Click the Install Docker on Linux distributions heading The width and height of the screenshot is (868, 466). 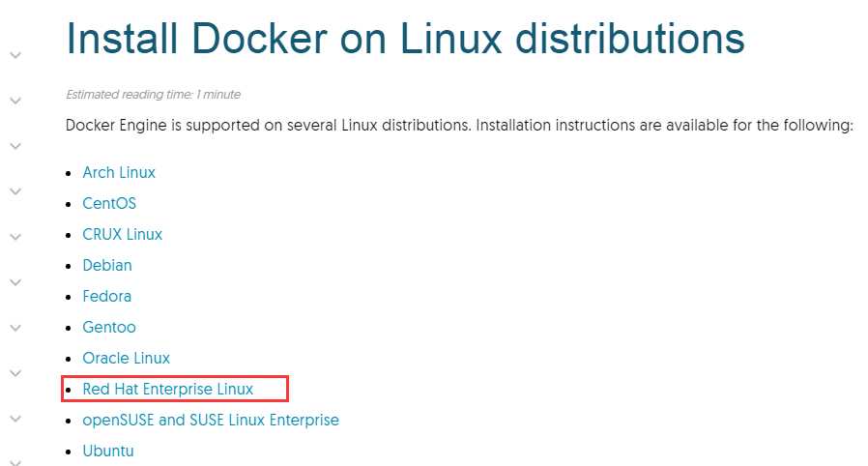[405, 38]
